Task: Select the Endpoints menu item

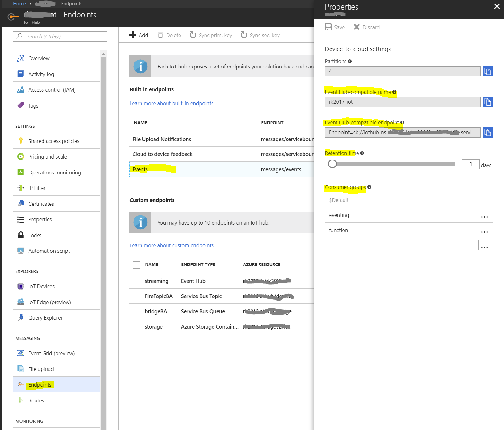Action: (x=56, y=385)
